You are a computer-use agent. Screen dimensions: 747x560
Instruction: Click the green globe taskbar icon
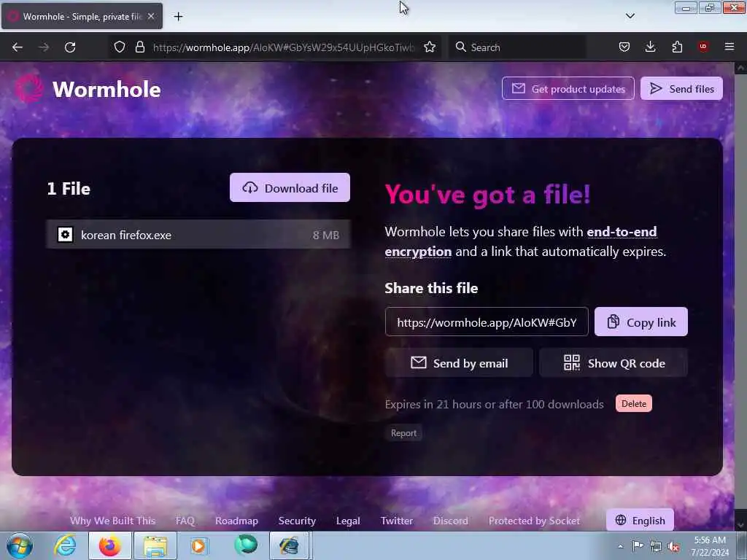pos(245,545)
